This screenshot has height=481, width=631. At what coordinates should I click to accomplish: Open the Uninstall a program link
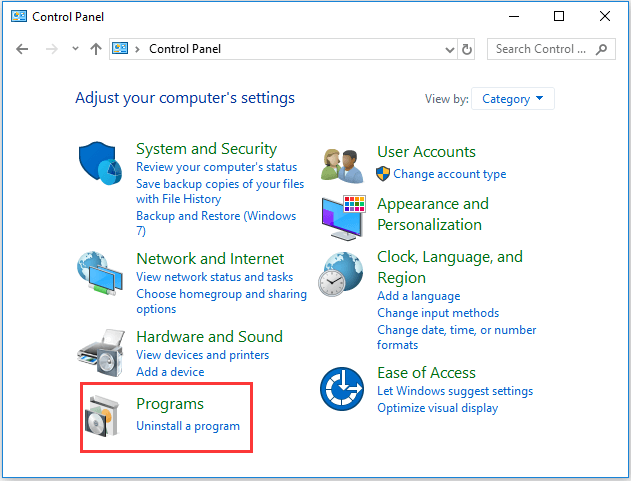188,426
